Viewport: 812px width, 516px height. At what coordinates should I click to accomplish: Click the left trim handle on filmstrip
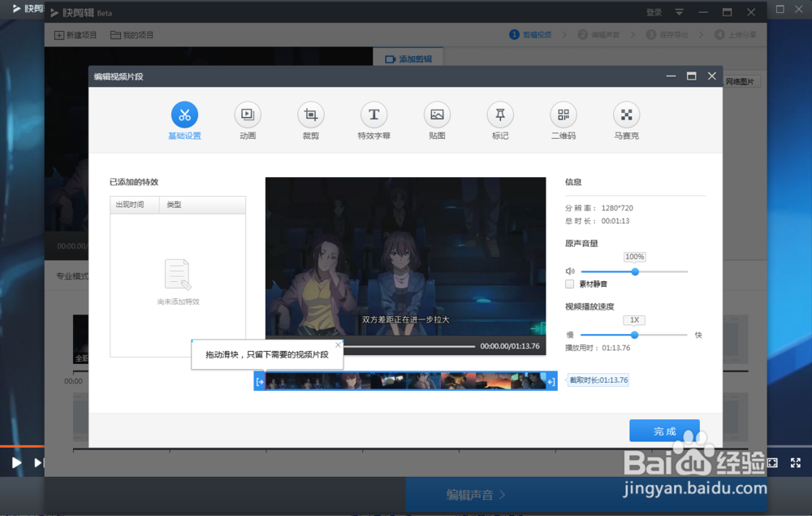260,381
